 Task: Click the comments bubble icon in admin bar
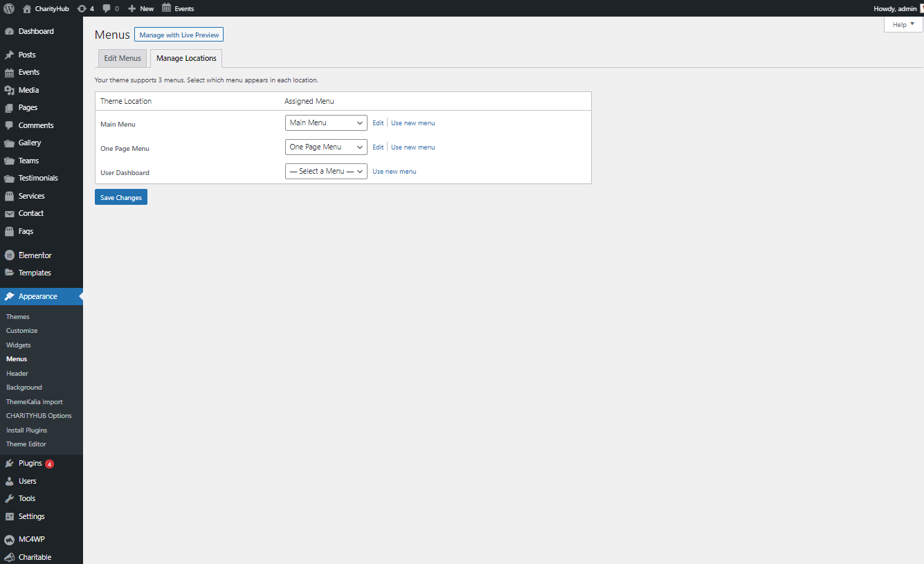[107, 8]
